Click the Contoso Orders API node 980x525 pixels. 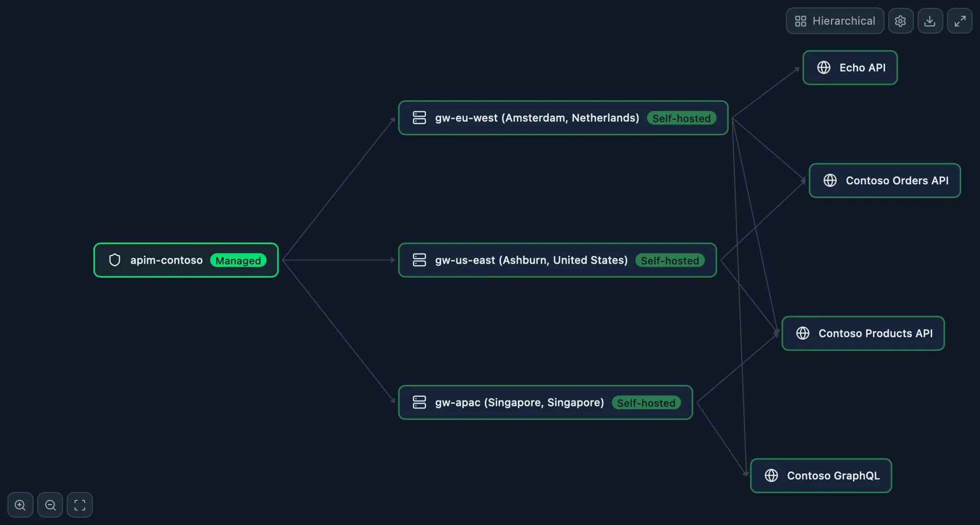885,180
